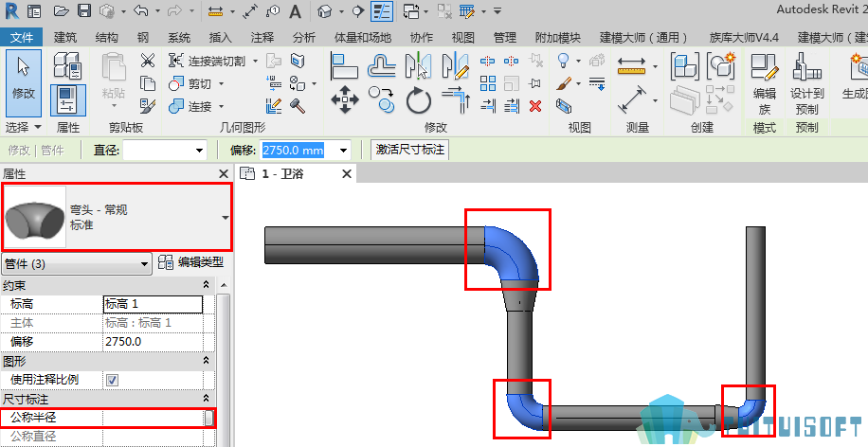Choose Create Assembly icon in Create panel
The image size is (868, 447).
pos(684,66)
